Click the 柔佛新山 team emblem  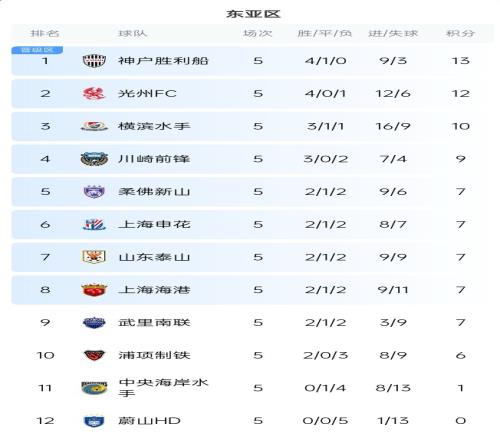(94, 192)
